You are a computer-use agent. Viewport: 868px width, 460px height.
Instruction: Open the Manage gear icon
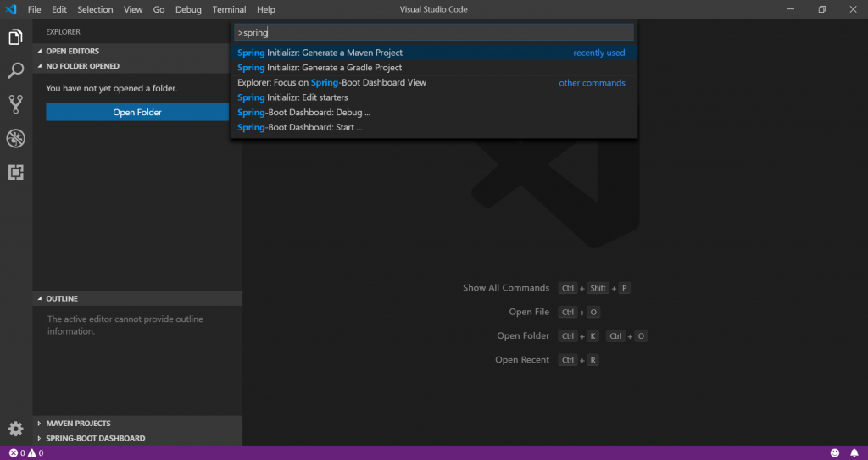pos(15,429)
